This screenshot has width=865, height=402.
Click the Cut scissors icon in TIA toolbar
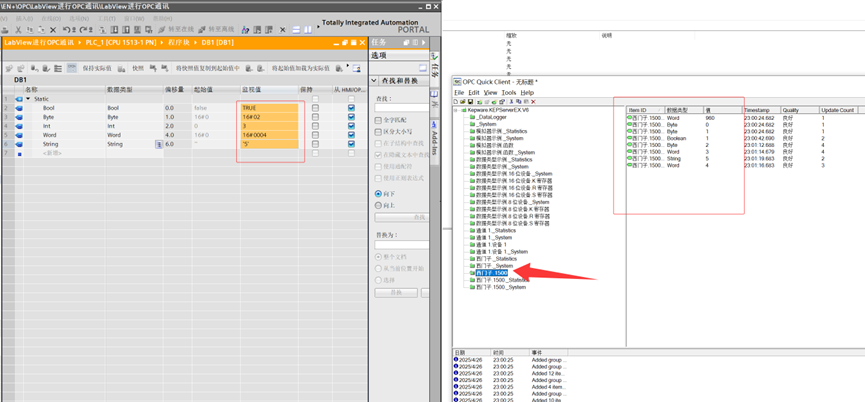tap(18, 30)
